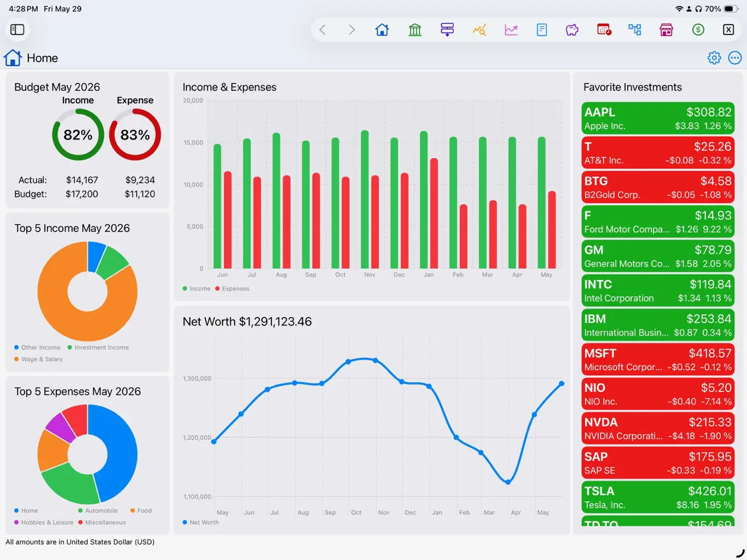Tap the Wi-Fi status icon
The image size is (747, 560).
679,9
